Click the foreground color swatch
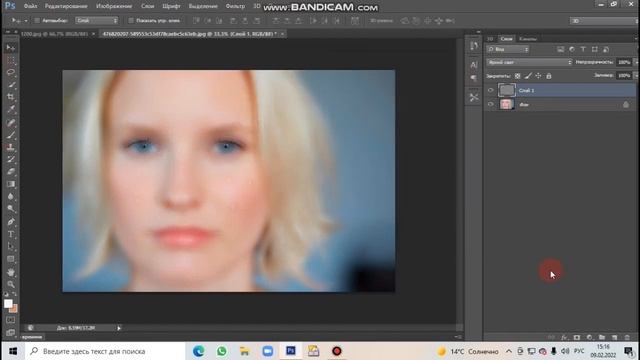Screen dimensions: 640x360 [x=8, y=304]
